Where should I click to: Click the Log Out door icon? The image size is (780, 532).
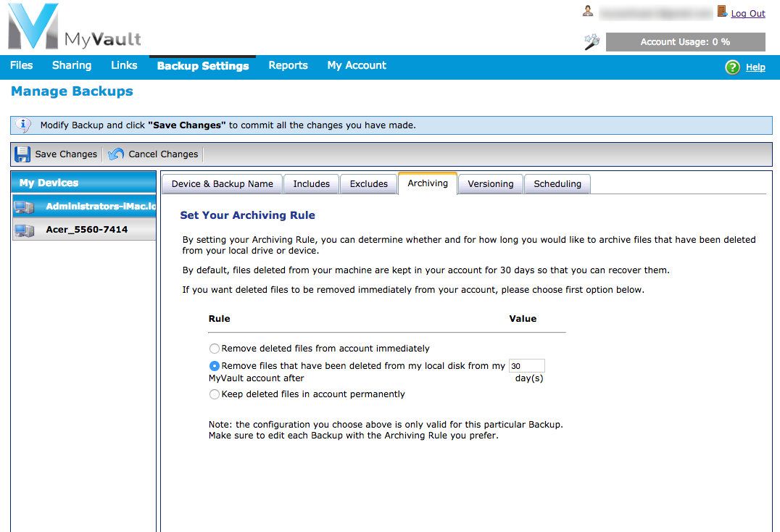(x=722, y=12)
